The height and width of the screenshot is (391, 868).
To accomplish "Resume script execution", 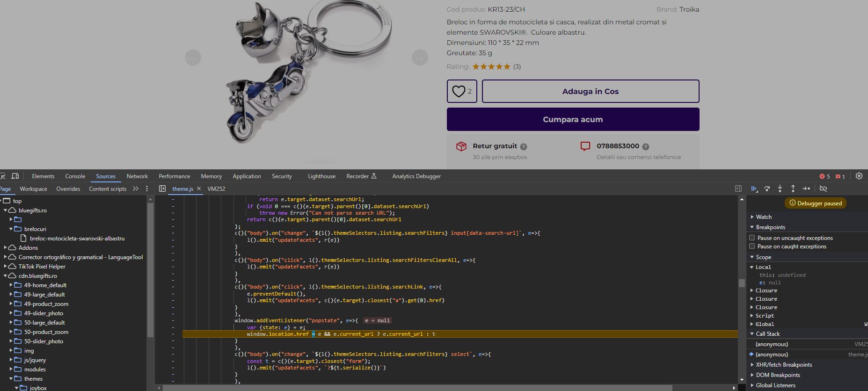I will (x=754, y=188).
